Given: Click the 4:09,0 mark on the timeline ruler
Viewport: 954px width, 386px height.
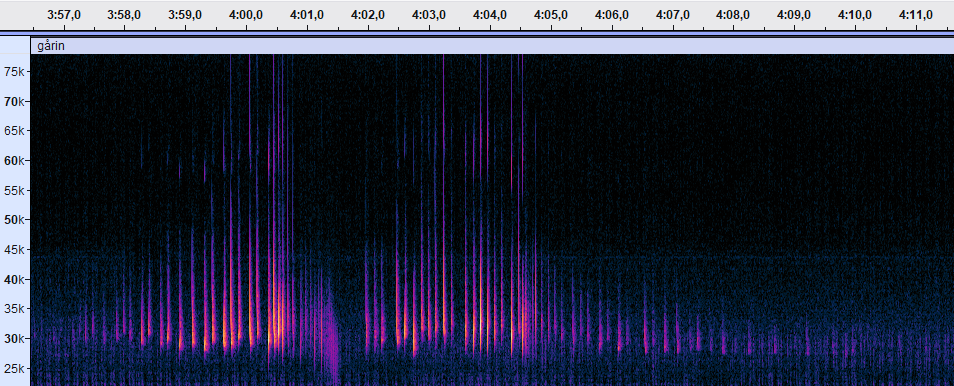Looking at the screenshot, I should tap(794, 15).
